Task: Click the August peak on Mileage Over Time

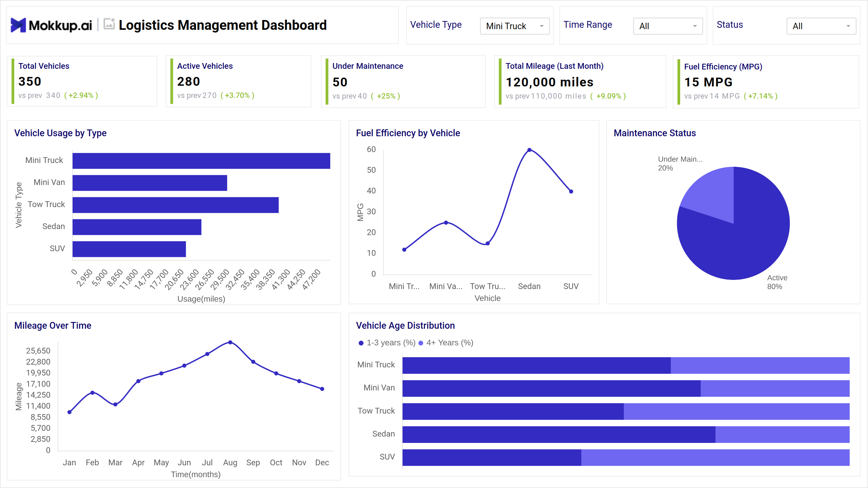Action: (230, 342)
